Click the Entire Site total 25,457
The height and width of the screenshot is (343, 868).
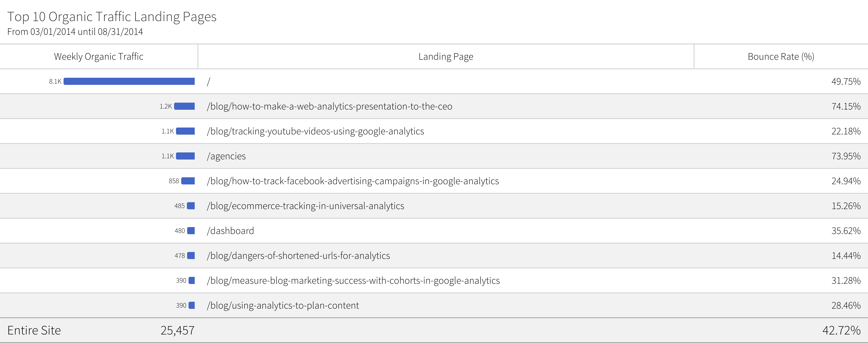[177, 330]
